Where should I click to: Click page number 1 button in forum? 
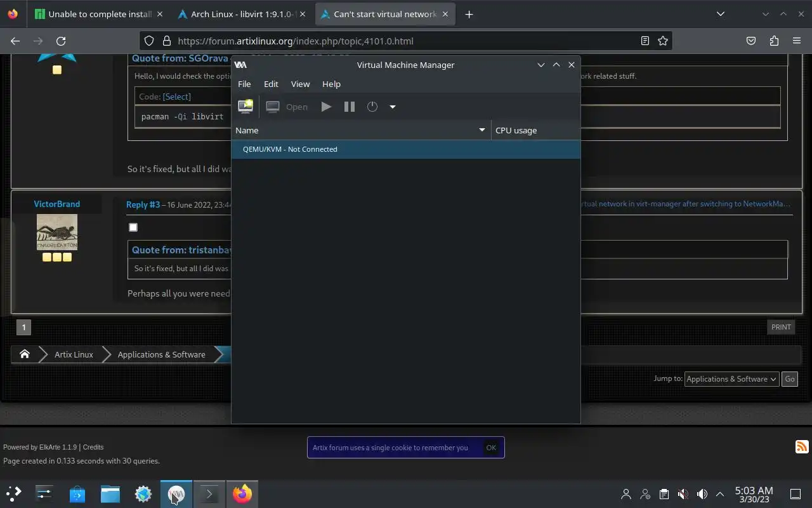pos(23,327)
